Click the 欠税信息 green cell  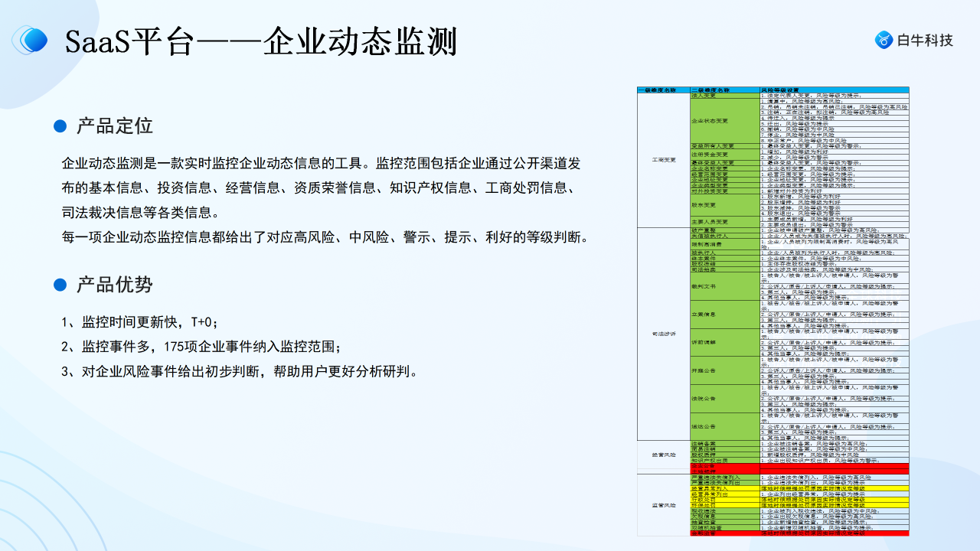724,517
